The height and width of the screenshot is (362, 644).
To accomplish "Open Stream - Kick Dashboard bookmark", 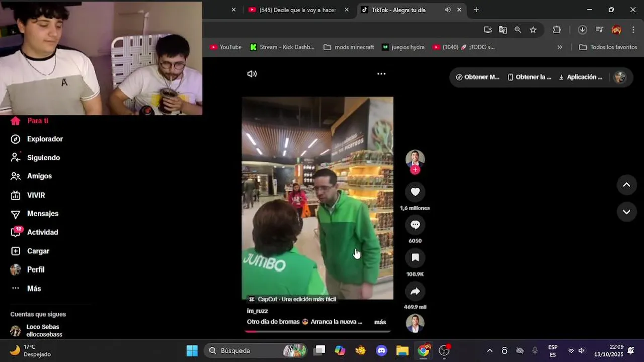I will tap(282, 47).
